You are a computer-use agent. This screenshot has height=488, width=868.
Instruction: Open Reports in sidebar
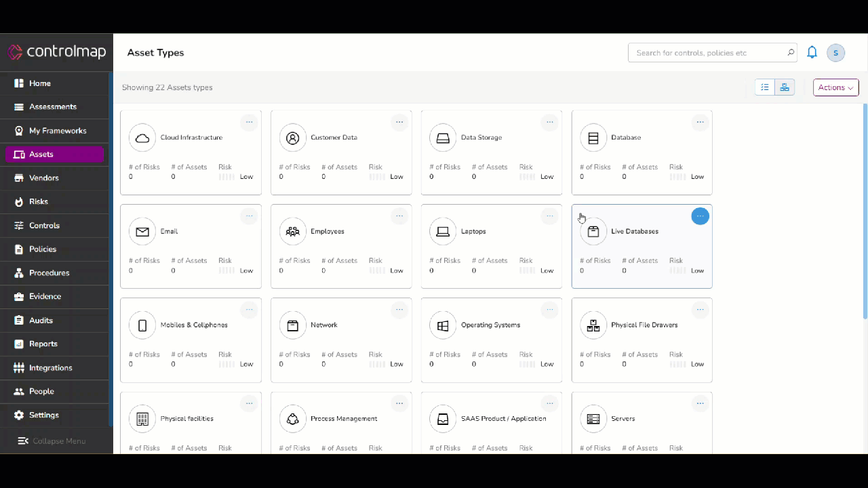click(x=54, y=344)
